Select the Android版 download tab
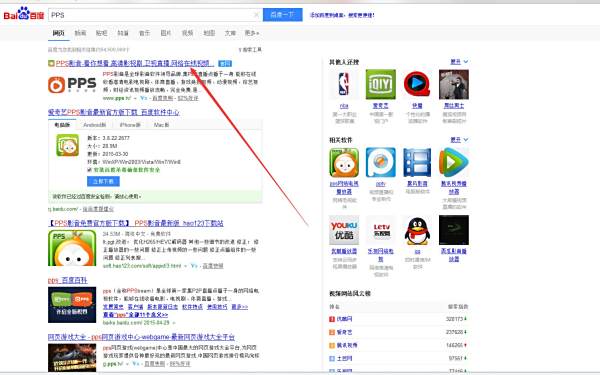600x375 pixels. (x=95, y=125)
